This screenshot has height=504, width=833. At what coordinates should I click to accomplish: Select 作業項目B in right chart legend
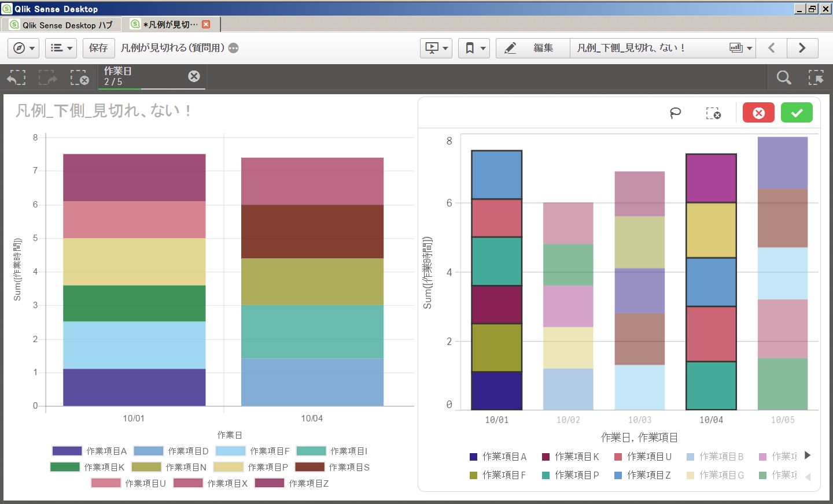click(715, 457)
